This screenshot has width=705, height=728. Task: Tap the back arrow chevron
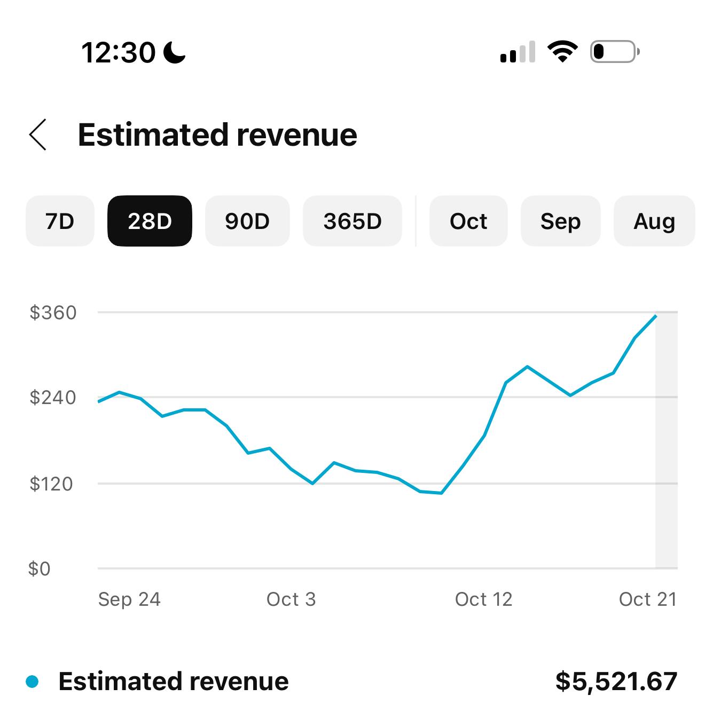(38, 134)
